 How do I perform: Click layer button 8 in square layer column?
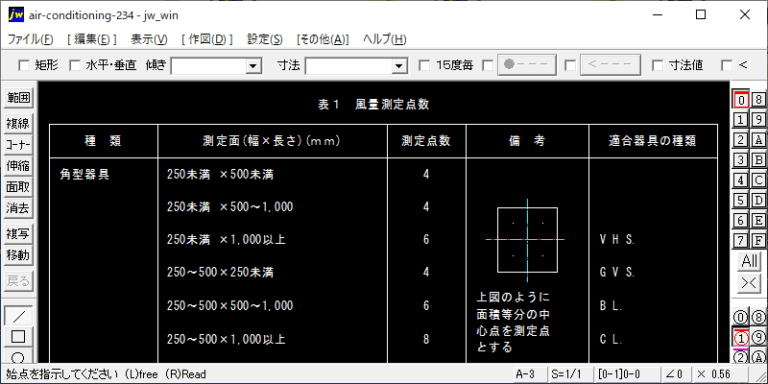(x=759, y=100)
